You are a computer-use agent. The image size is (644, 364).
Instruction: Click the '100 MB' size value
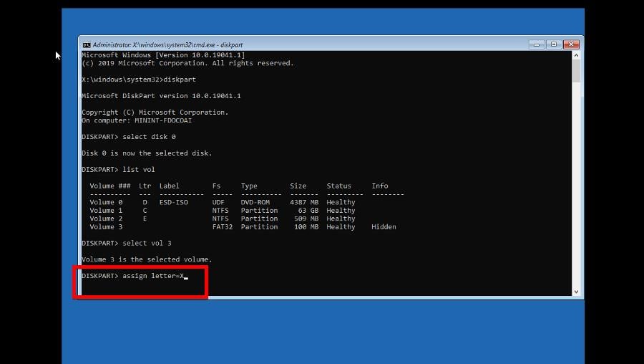[306, 227]
